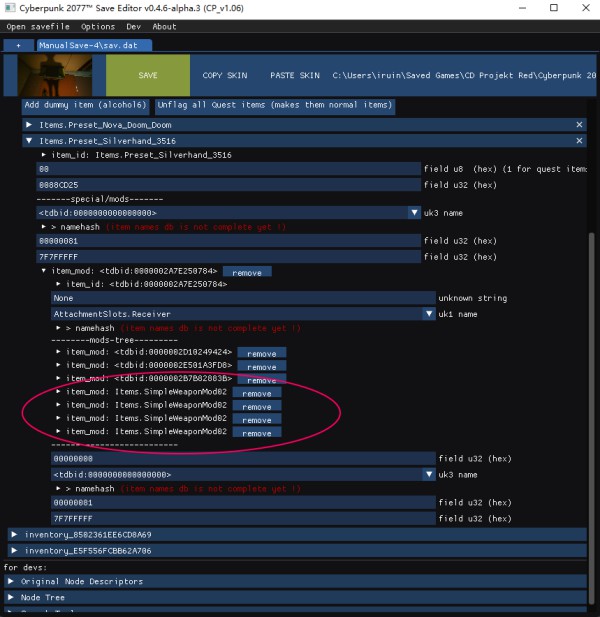Viewport: 600px width, 617px height.
Task: Click the green SAVE button
Action: coord(147,76)
